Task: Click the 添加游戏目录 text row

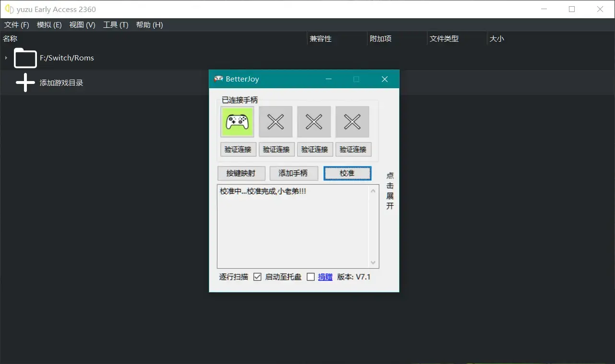Action: pos(61,83)
